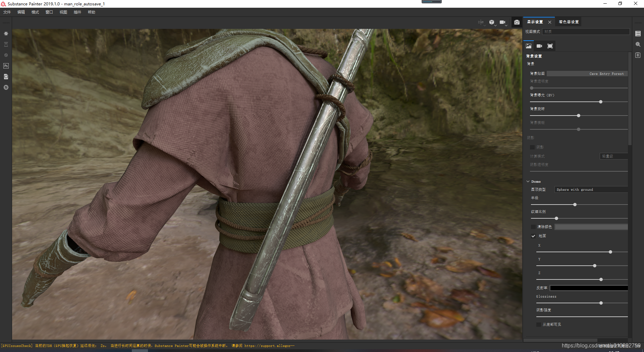Click the hourglass icon in left sidebar
The height and width of the screenshot is (352, 644).
[6, 44]
